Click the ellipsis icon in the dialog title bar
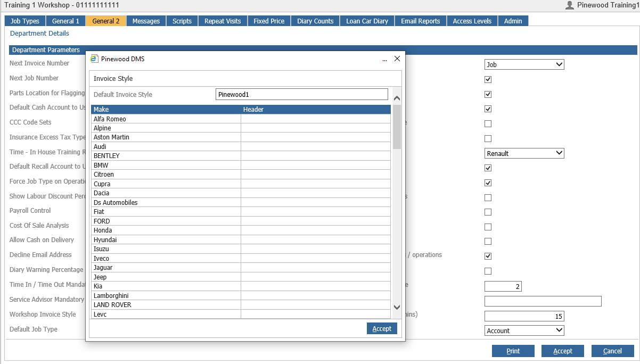This screenshot has width=640, height=364. (x=384, y=60)
